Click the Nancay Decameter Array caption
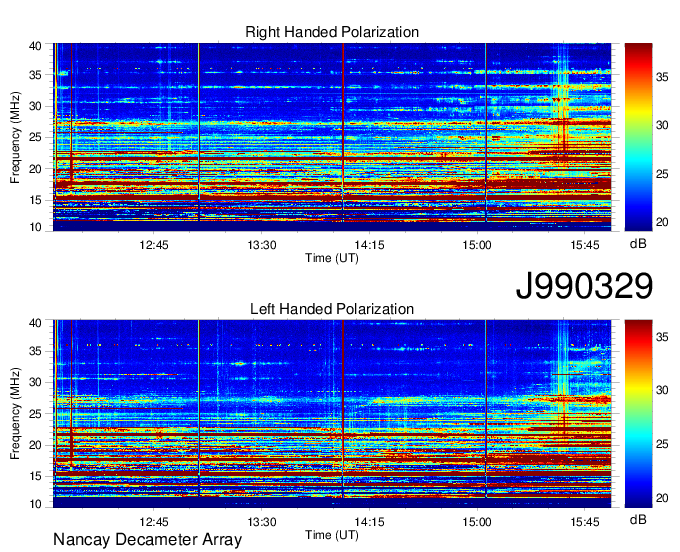 [147, 540]
